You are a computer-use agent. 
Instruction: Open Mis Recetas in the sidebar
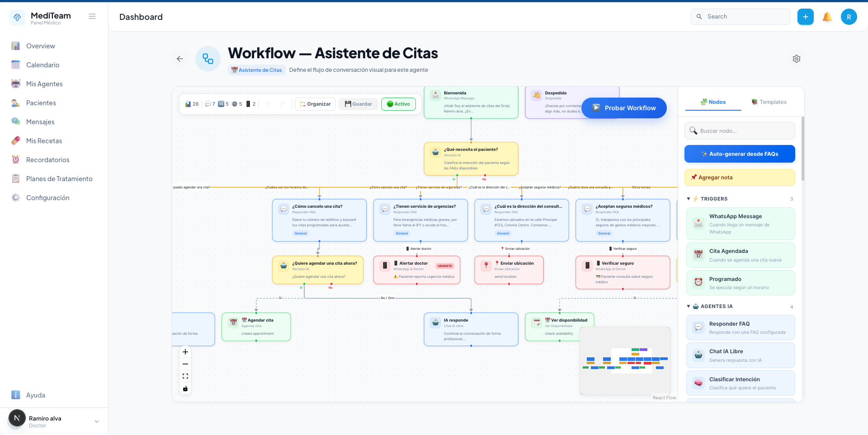click(44, 140)
